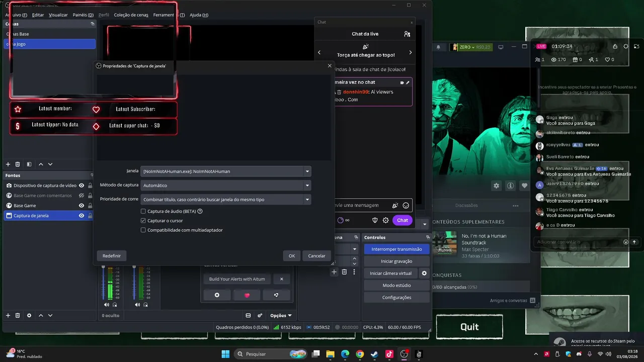
Task: Click the Windows taskbar search box
Action: [x=272, y=354]
